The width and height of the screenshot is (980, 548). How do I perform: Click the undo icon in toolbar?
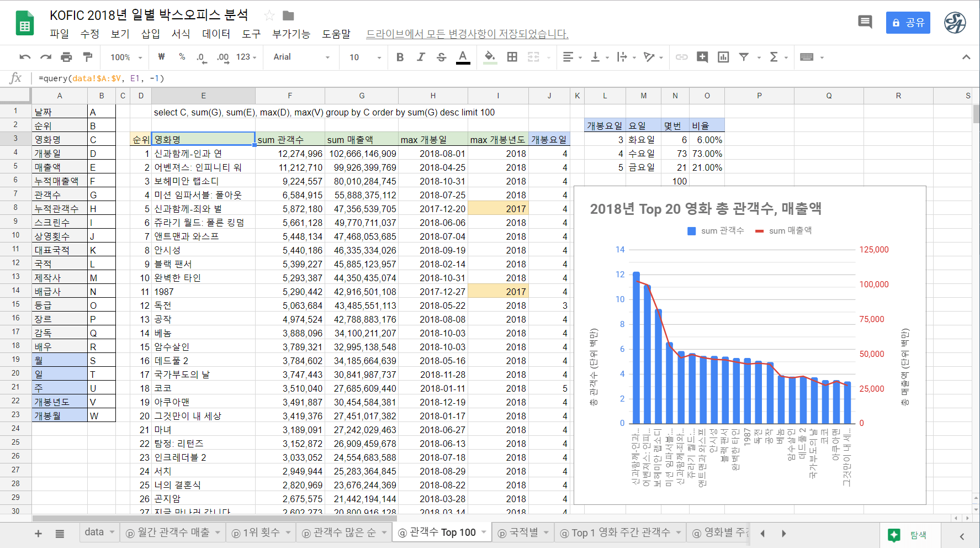[25, 57]
